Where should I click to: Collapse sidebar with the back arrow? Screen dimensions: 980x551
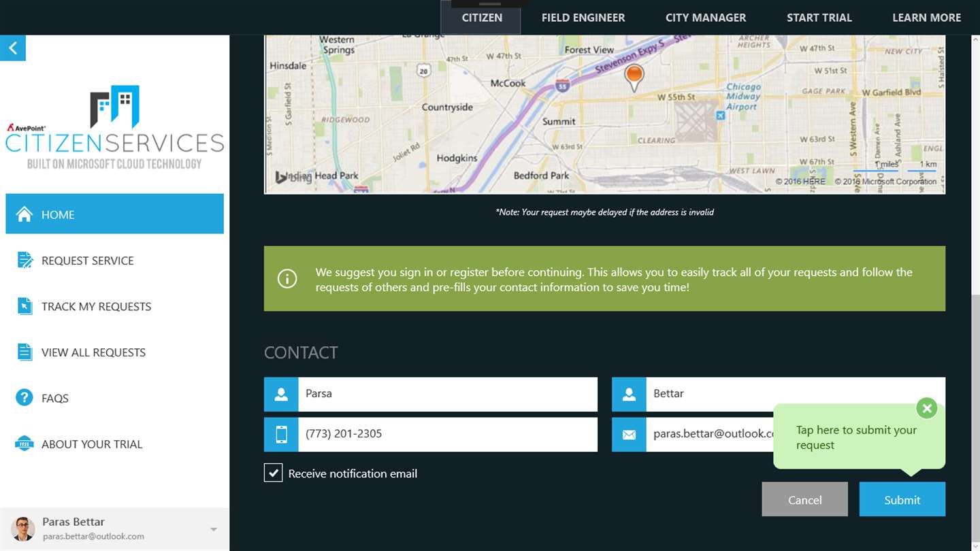pyautogui.click(x=12, y=48)
